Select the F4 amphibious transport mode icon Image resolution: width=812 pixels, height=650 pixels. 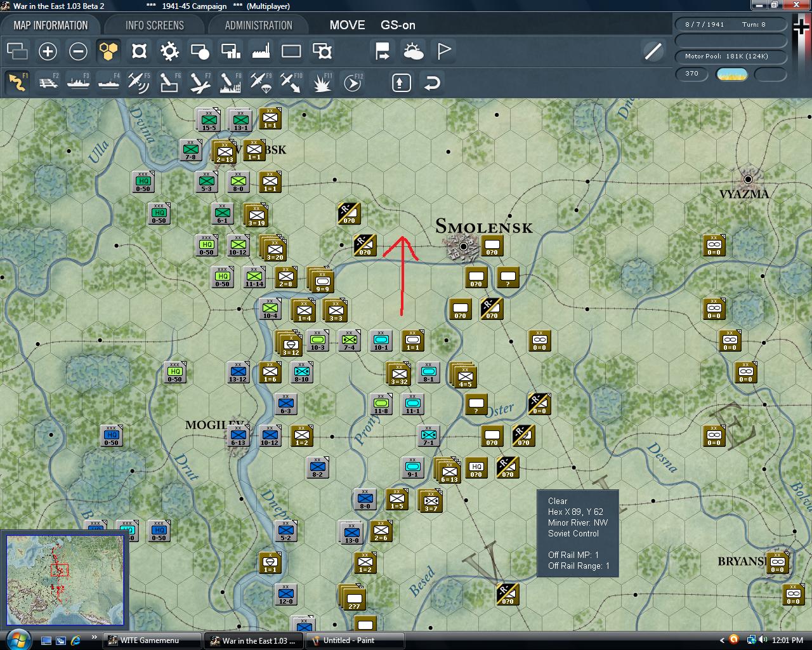[108, 83]
